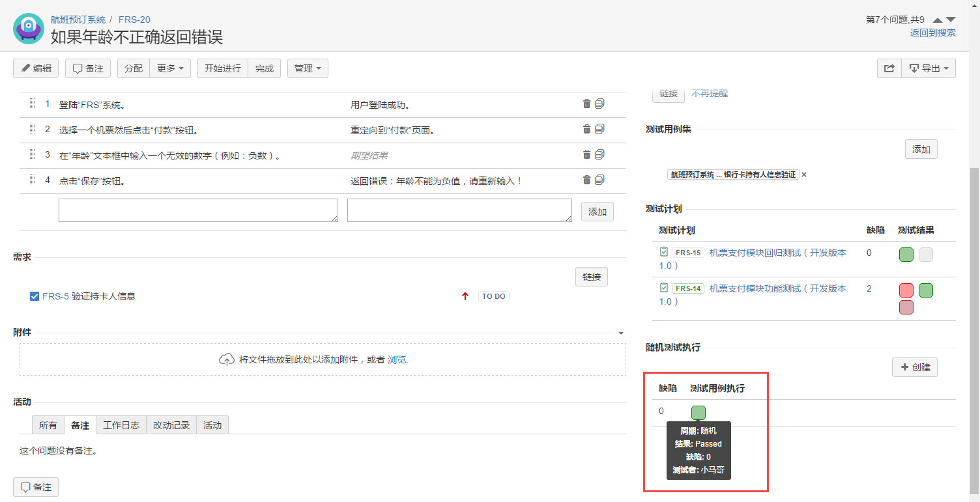This screenshot has height=502, width=980.
Task: Click the new expected result field
Action: [459, 210]
